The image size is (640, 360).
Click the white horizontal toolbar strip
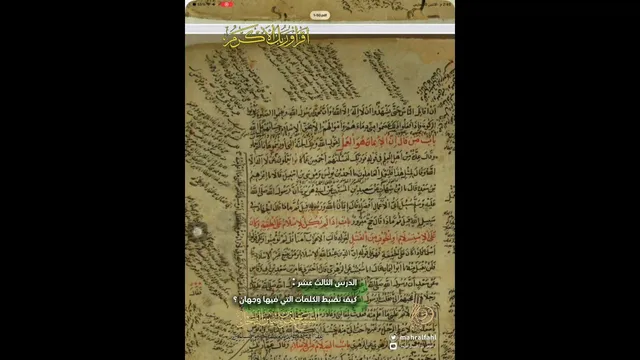pyautogui.click(x=320, y=29)
